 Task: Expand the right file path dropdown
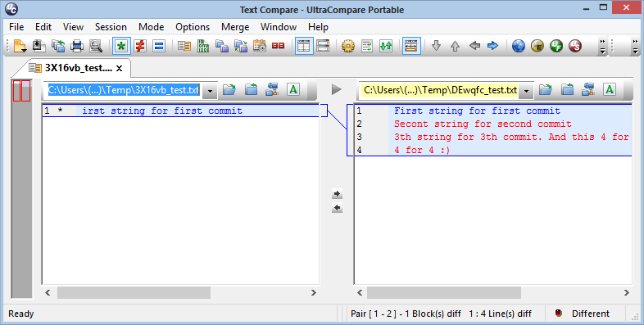[526, 91]
